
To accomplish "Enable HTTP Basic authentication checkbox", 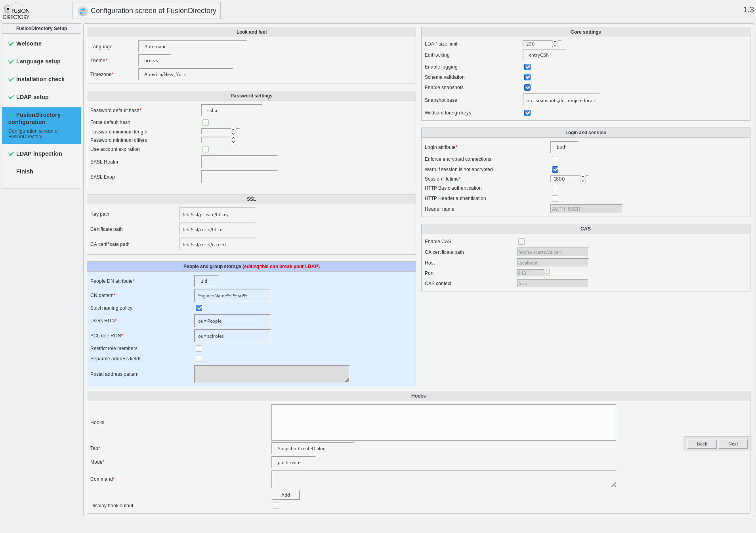I will [x=555, y=188].
